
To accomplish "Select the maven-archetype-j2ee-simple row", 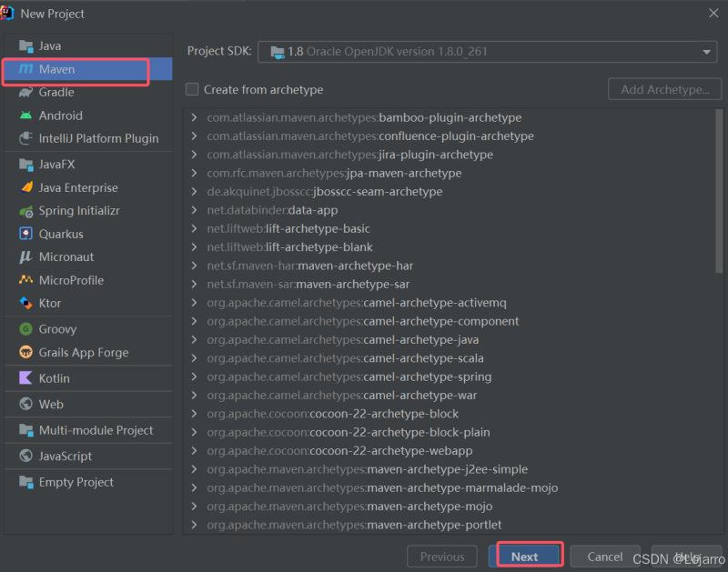I will click(450, 469).
